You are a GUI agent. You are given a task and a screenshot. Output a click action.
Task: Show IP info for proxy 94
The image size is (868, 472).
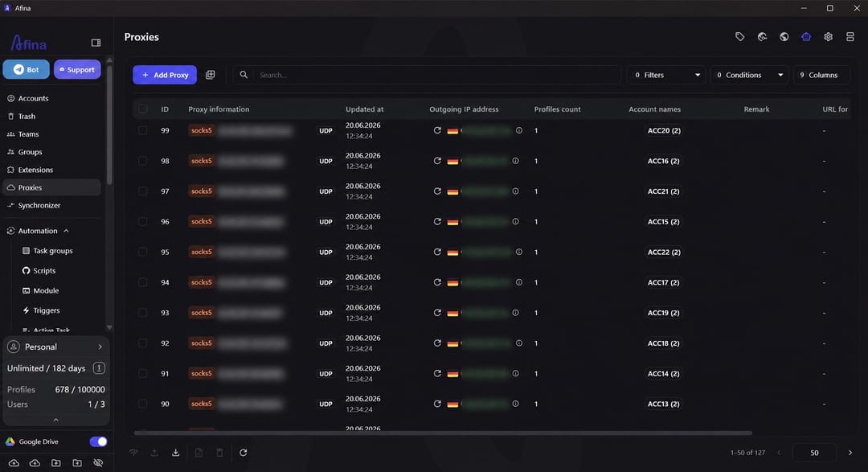(x=518, y=282)
